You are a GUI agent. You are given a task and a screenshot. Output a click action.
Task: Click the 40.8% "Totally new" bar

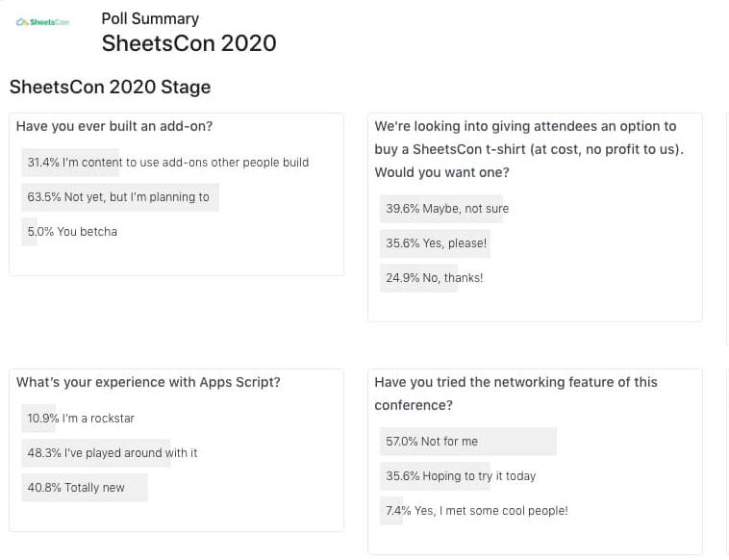76,488
